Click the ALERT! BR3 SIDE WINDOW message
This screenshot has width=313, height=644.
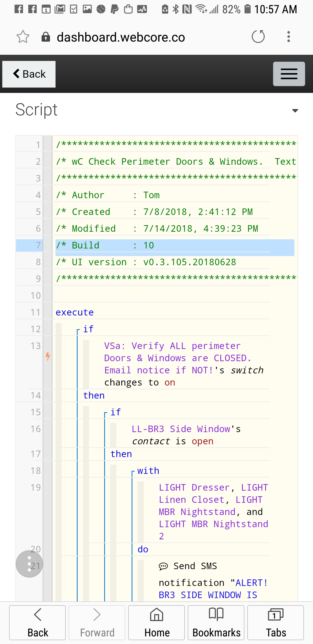point(213,589)
